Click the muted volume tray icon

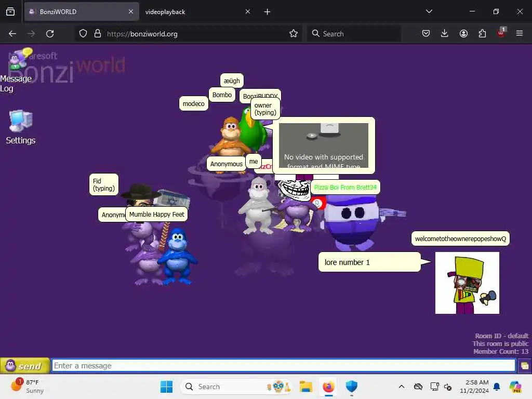click(448, 387)
